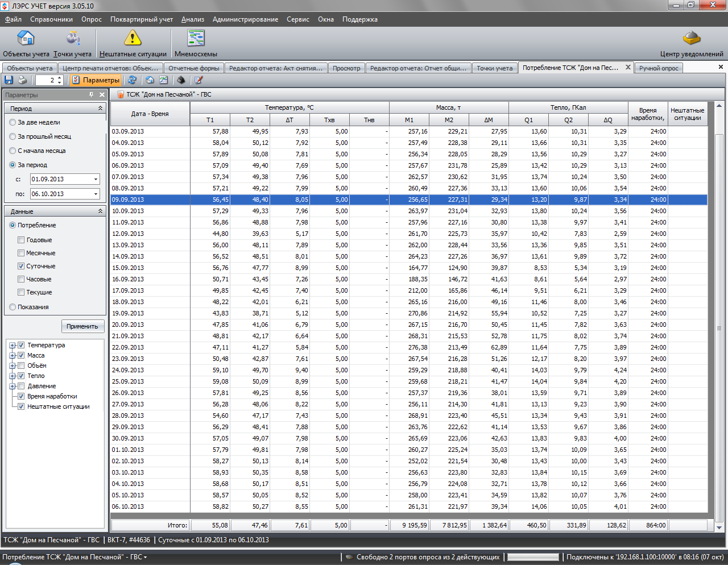
Task: Click the Применить button
Action: coord(82,326)
